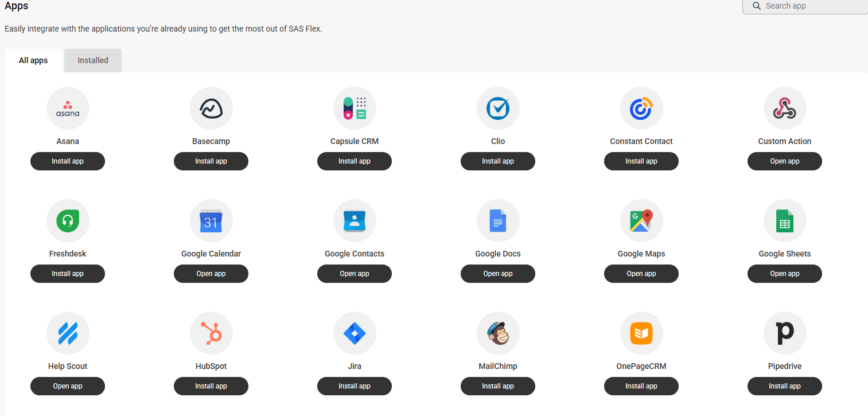Click the Asana app icon
Viewport: 868px width, 416px height.
pyautogui.click(x=68, y=108)
